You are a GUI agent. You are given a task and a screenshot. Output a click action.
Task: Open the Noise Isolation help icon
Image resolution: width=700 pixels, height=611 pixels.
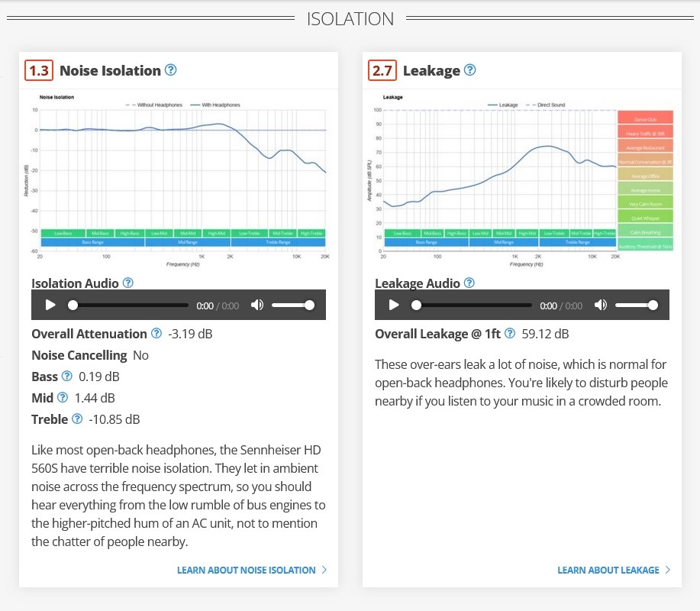tap(170, 70)
